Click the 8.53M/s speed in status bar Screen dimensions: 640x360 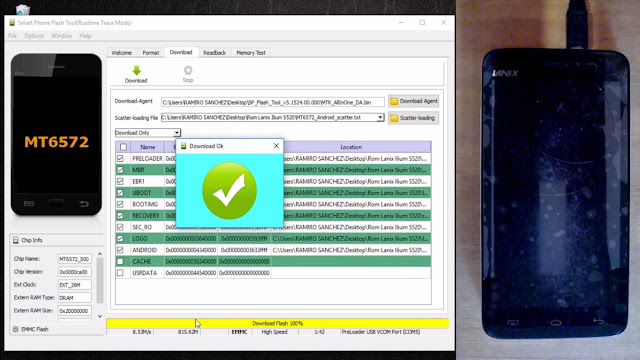142,332
